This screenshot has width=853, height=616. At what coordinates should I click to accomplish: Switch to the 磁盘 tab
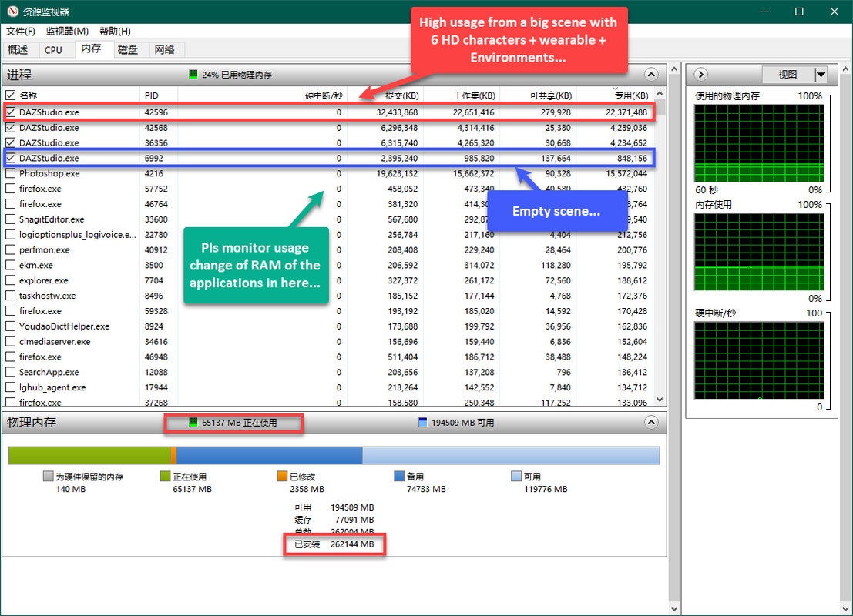(128, 50)
